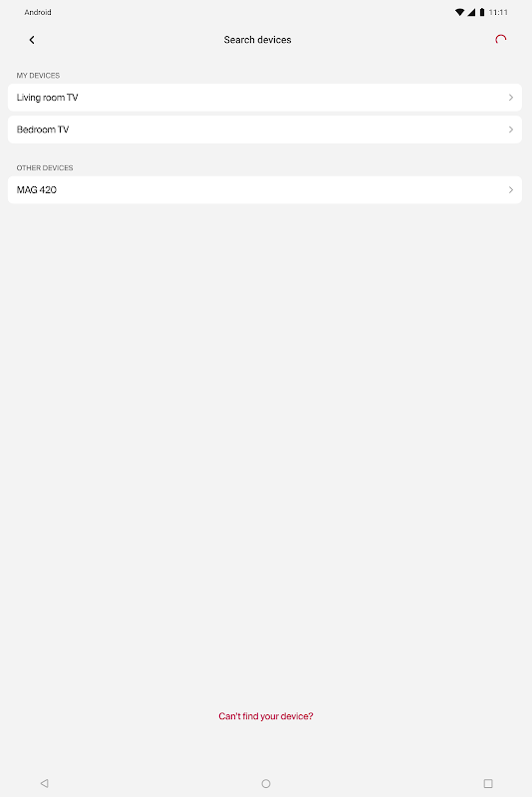Tap the 11:11 clock in status bar
This screenshot has height=797, width=532.
(498, 12)
